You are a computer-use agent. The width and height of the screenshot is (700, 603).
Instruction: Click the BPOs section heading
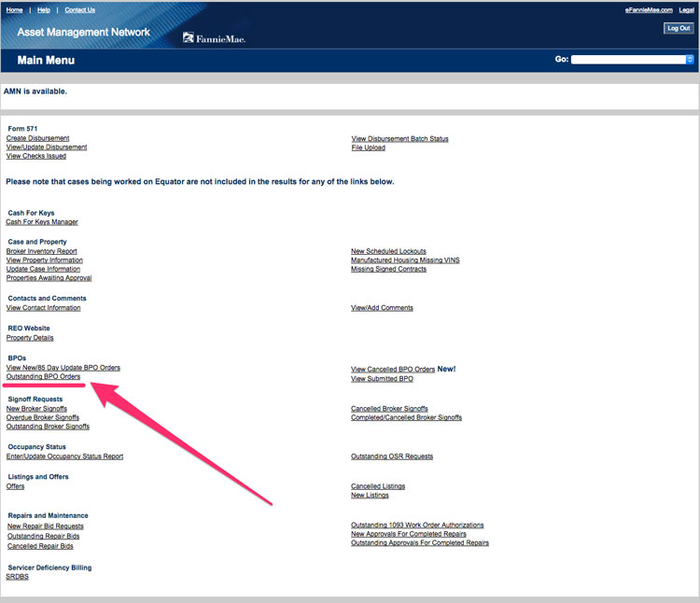click(17, 358)
